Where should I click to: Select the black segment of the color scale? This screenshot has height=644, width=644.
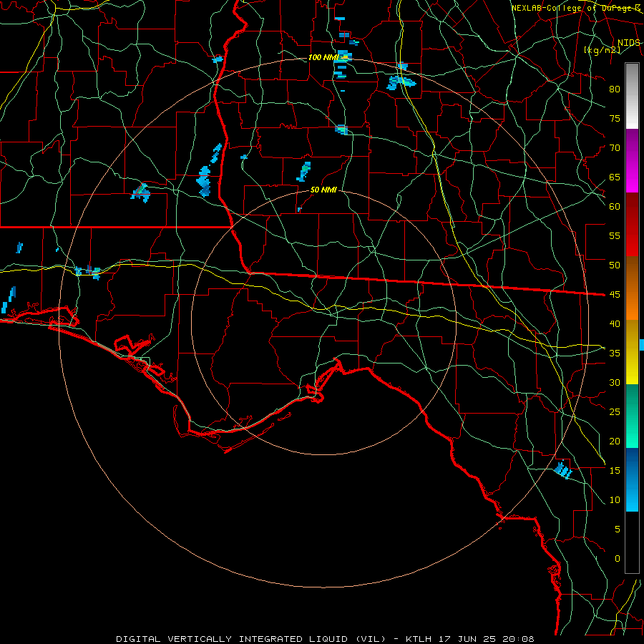[632, 542]
